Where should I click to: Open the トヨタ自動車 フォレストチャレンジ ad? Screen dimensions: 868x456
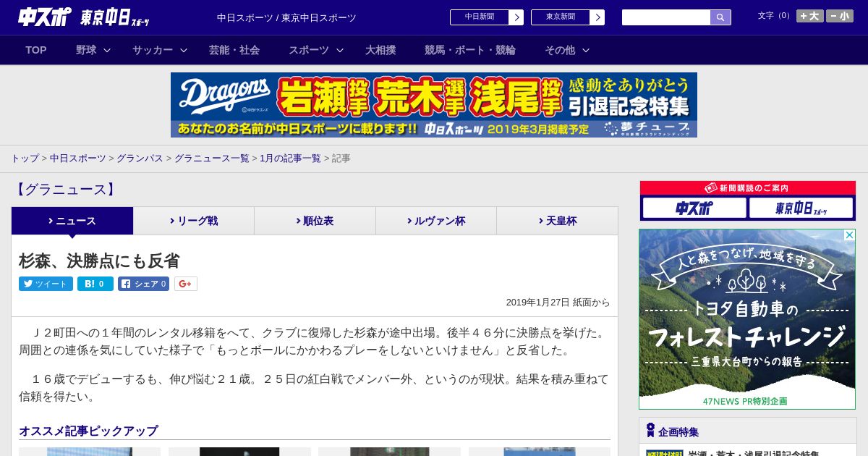[747, 319]
